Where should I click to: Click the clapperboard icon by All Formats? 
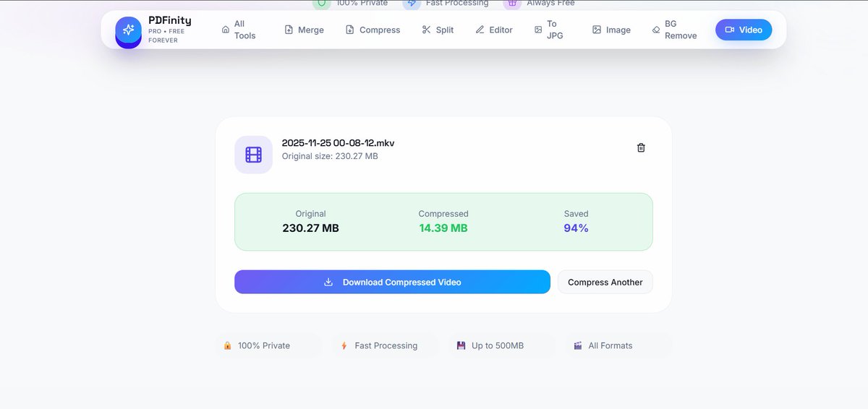(578, 345)
